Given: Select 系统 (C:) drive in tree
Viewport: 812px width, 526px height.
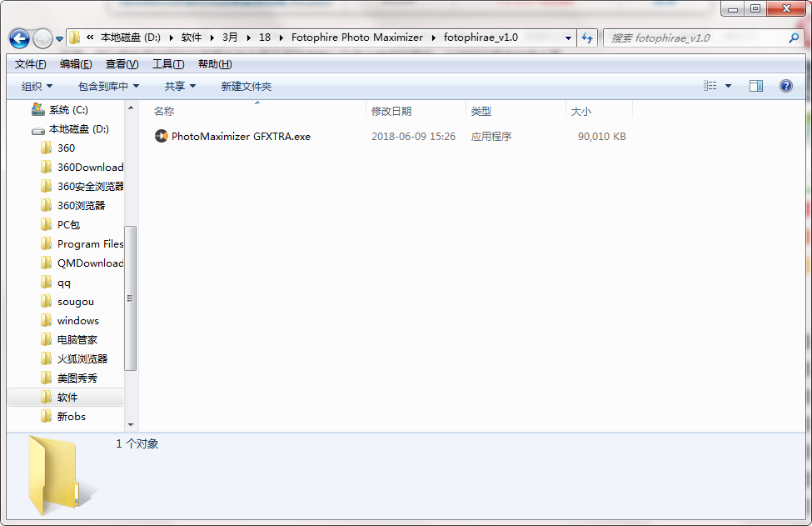Looking at the screenshot, I should click(68, 110).
